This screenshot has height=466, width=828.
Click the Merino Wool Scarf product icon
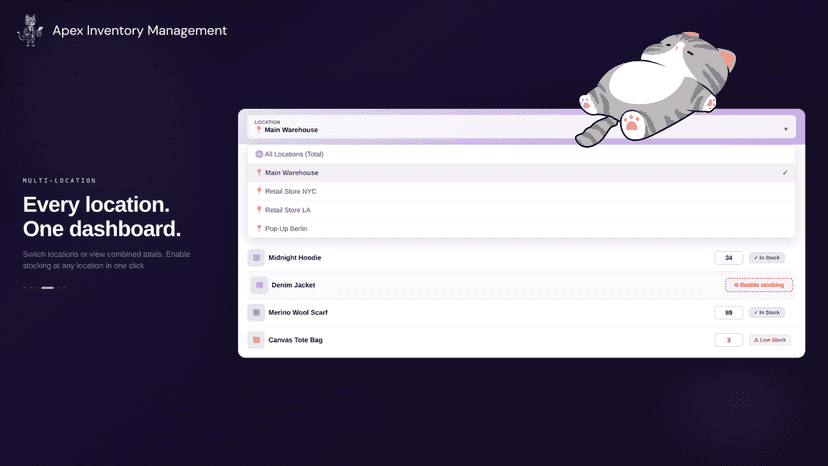[256, 313]
